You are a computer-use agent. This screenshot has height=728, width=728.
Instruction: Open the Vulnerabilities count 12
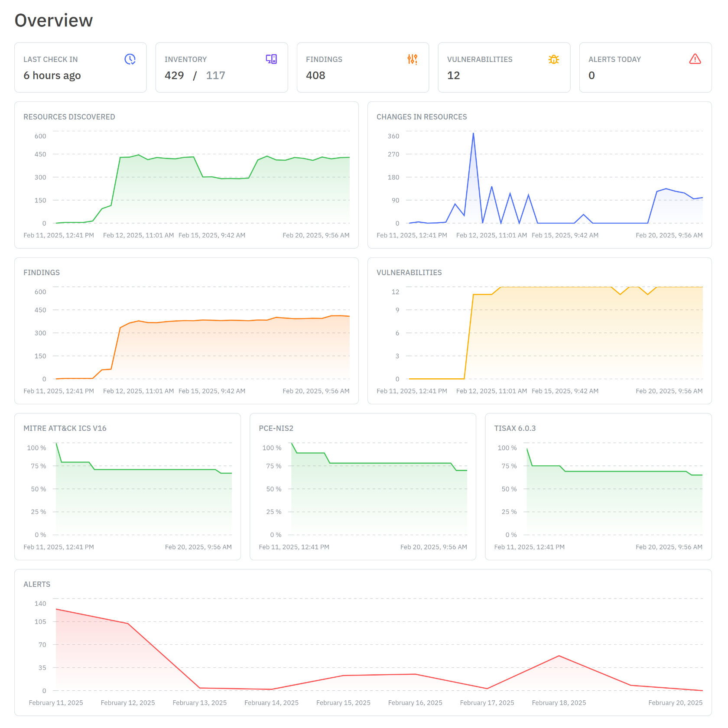click(x=453, y=75)
